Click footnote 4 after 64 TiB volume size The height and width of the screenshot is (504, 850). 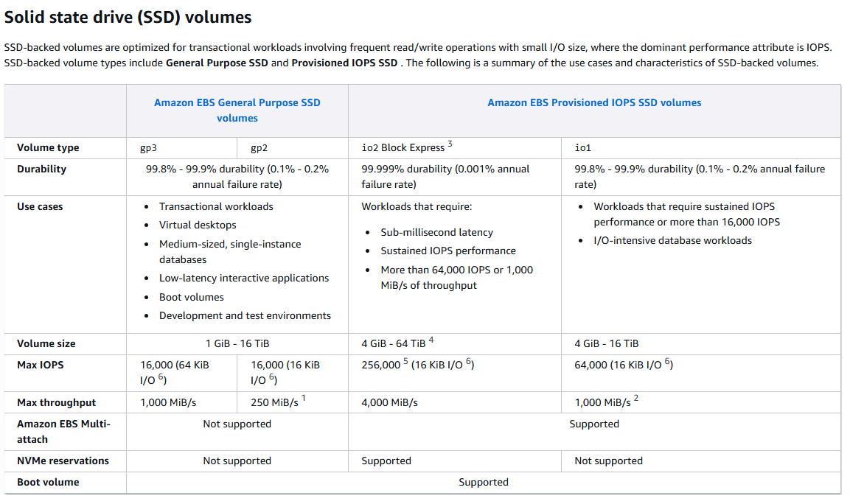[433, 340]
